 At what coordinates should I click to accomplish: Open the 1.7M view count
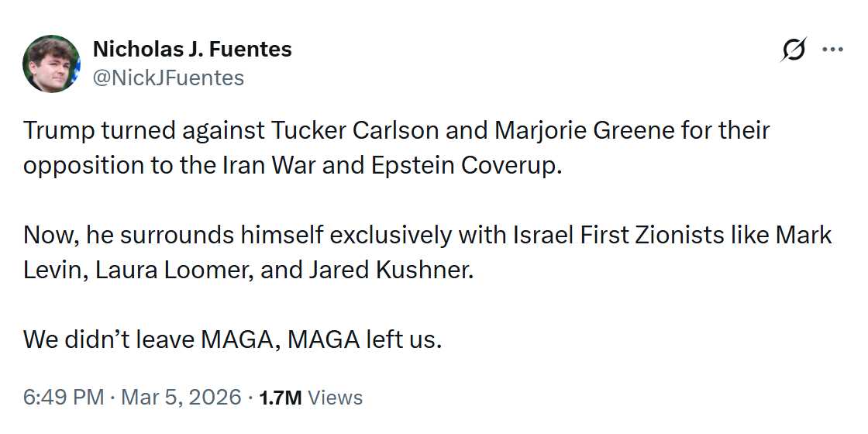pos(280,398)
